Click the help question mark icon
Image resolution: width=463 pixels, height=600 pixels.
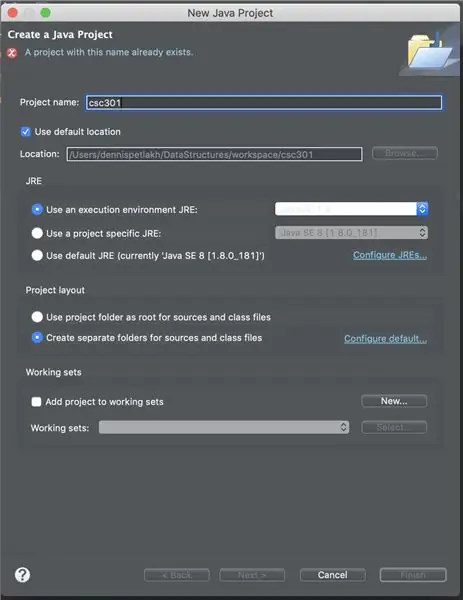(x=23, y=574)
